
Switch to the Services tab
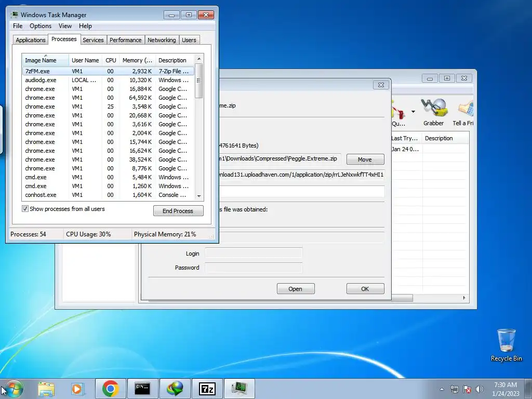[x=93, y=40]
